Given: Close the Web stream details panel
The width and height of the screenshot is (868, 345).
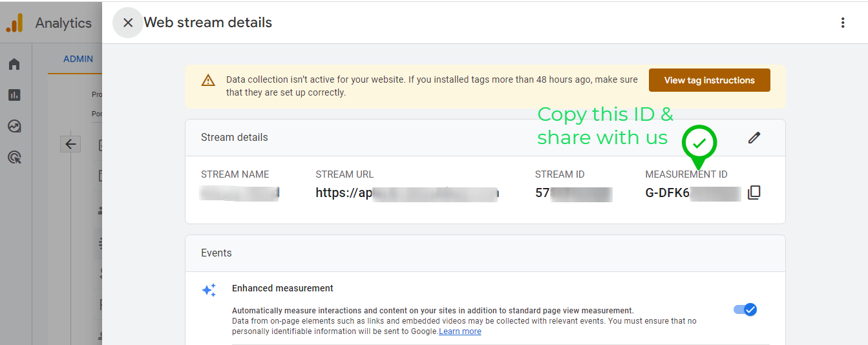Looking at the screenshot, I should pyautogui.click(x=128, y=23).
